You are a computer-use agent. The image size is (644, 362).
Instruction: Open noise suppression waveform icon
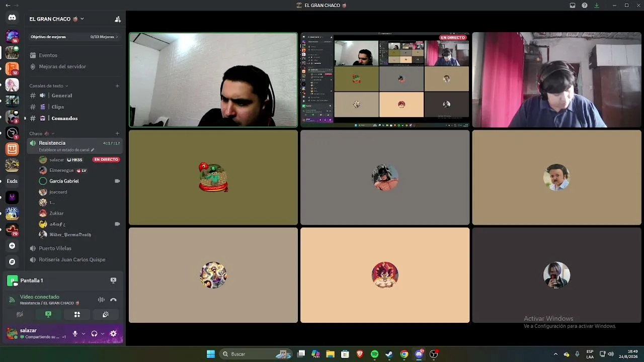click(x=101, y=300)
